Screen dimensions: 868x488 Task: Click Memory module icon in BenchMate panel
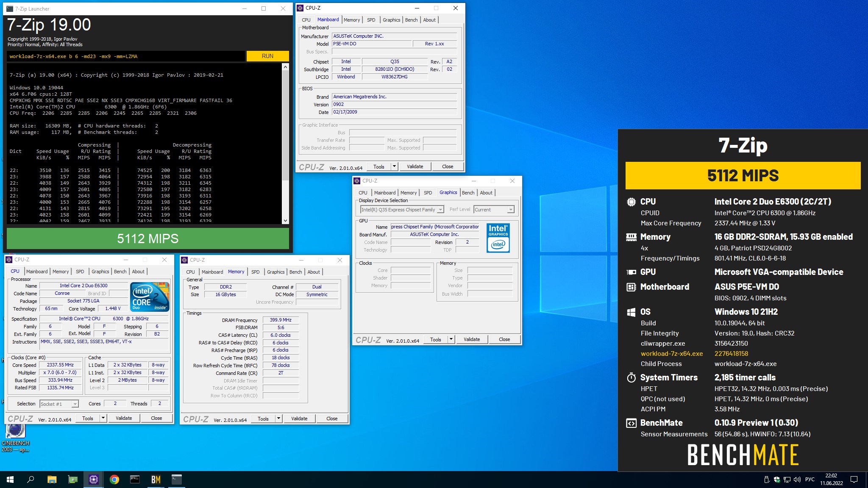click(631, 237)
